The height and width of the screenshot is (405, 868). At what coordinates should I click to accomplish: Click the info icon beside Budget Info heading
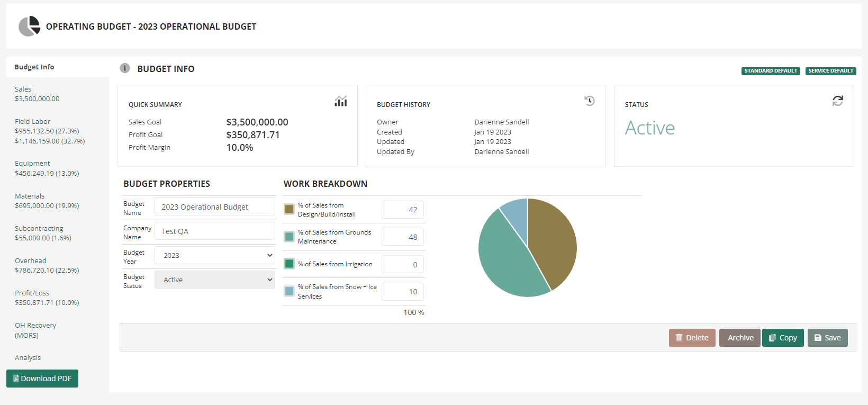pos(125,68)
